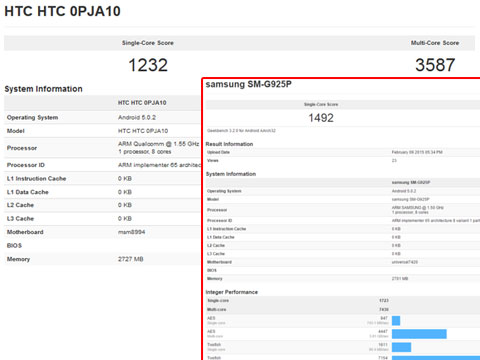Click HTC table 'Processor' row label
480x360 pixels.
[x=22, y=148]
